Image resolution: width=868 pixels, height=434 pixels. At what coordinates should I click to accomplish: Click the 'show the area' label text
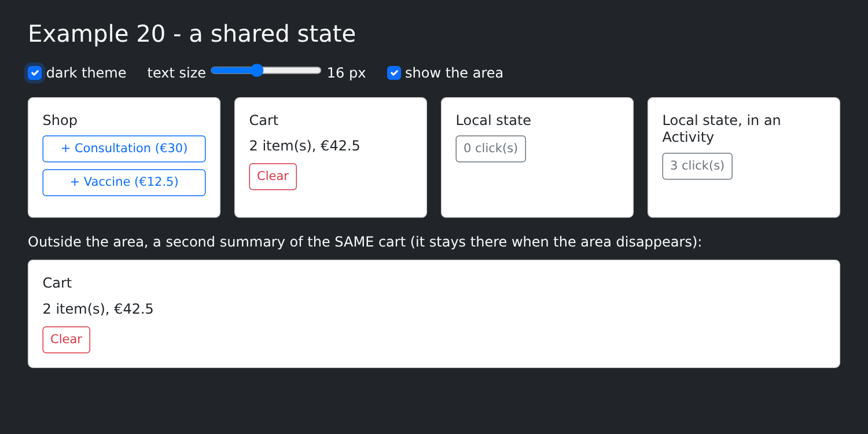click(x=454, y=73)
